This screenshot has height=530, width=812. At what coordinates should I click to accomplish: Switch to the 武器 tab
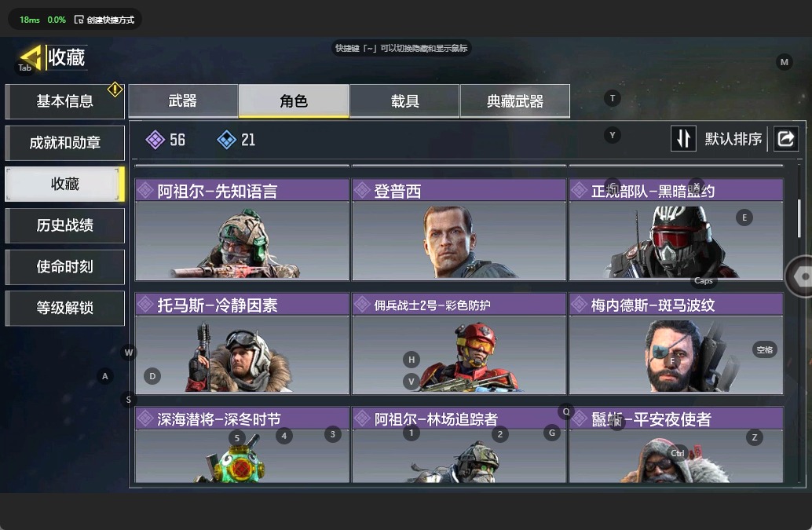183,101
